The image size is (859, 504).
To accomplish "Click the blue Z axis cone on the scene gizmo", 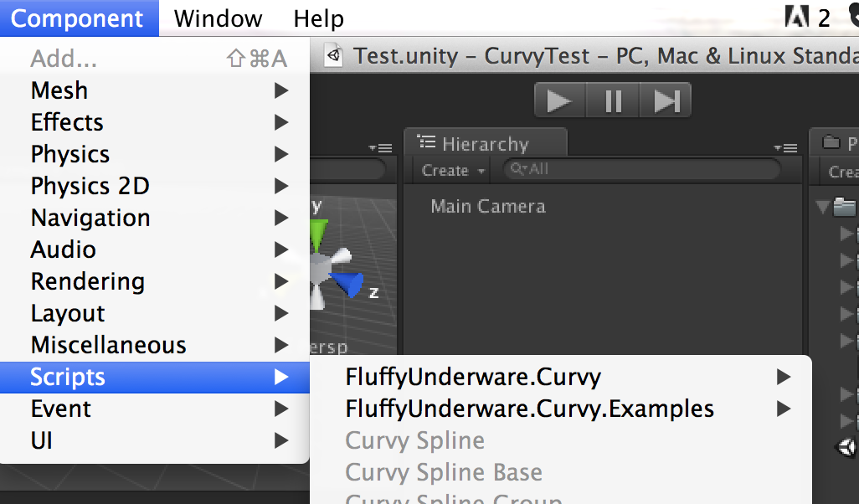I will (348, 285).
